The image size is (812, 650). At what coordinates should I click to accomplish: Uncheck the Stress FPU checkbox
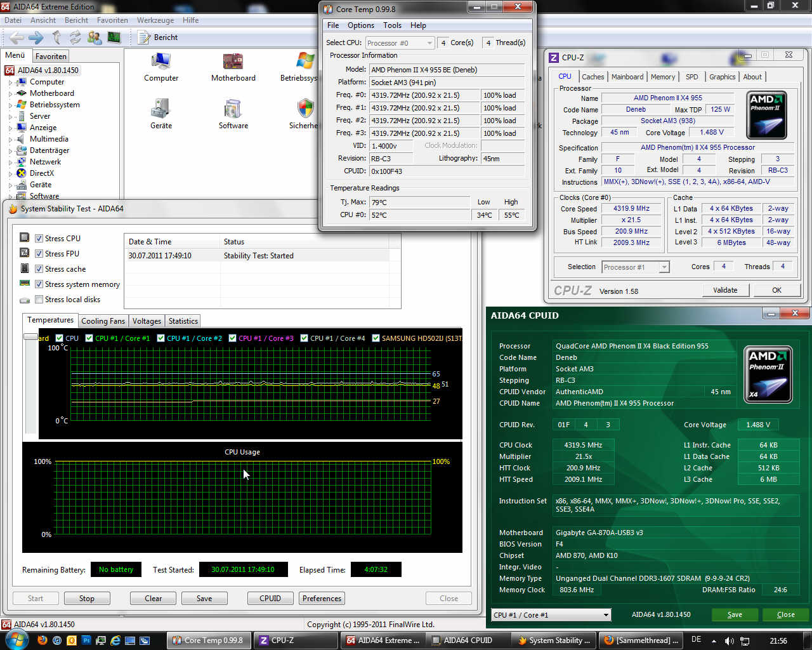(x=39, y=254)
